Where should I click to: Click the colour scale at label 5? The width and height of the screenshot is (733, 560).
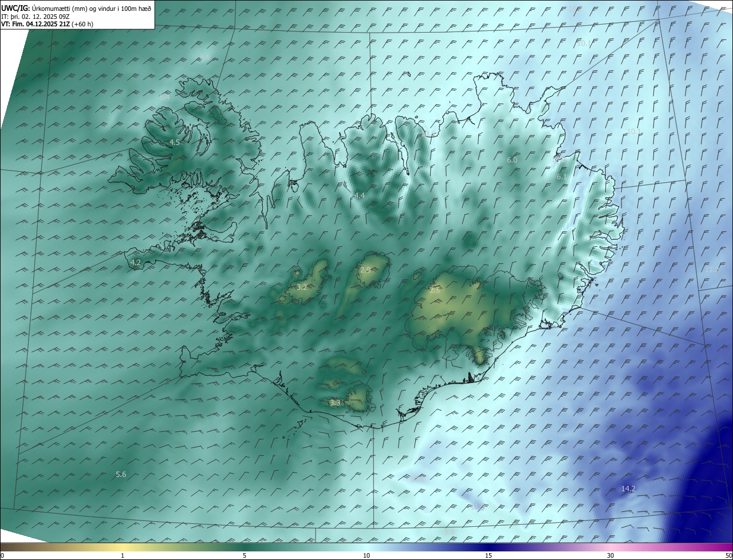[245, 555]
